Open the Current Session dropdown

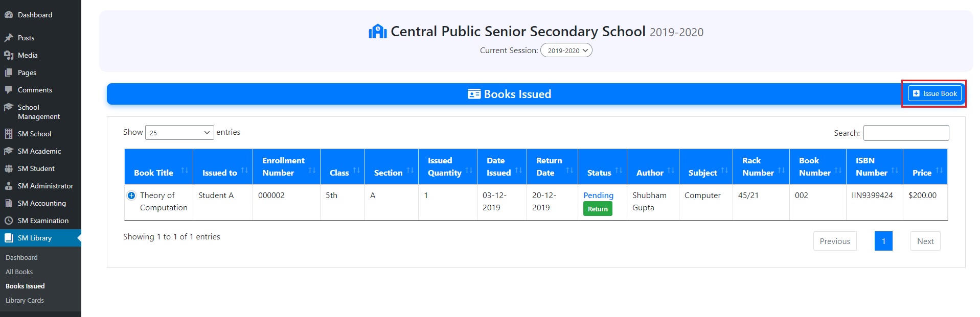tap(566, 51)
